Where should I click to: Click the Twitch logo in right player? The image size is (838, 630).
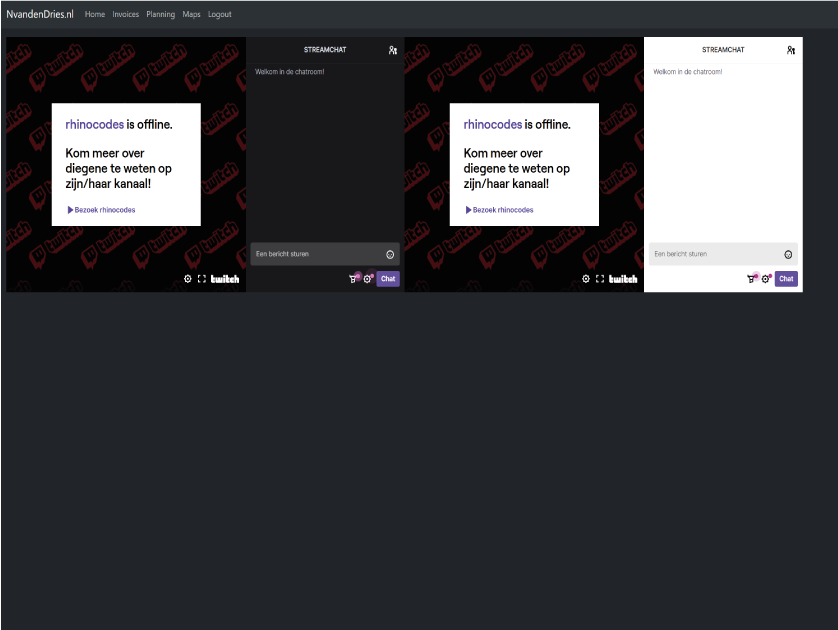pyautogui.click(x=623, y=279)
